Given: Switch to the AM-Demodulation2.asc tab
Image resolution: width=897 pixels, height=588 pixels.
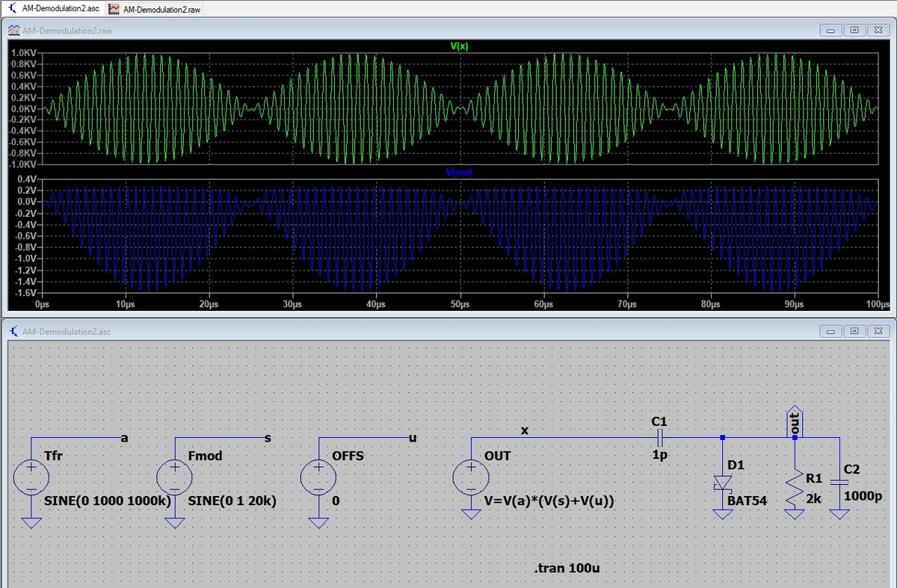Looking at the screenshot, I should click(53, 8).
